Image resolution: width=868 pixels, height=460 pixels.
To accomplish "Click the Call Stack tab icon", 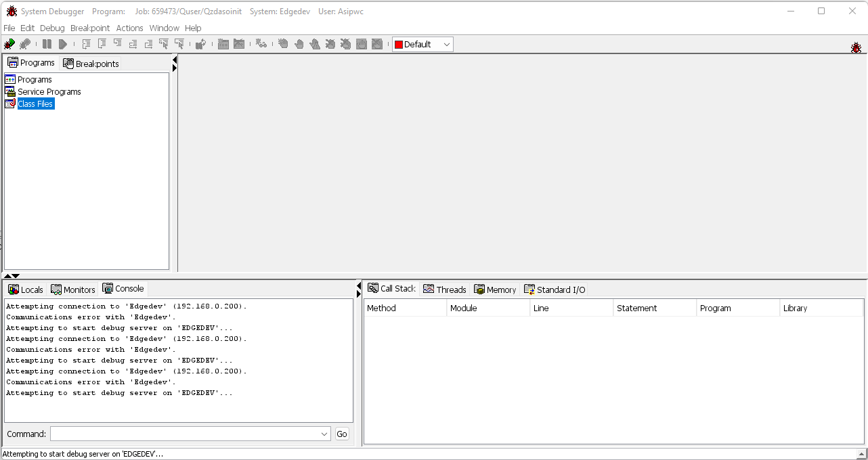I will pos(373,288).
